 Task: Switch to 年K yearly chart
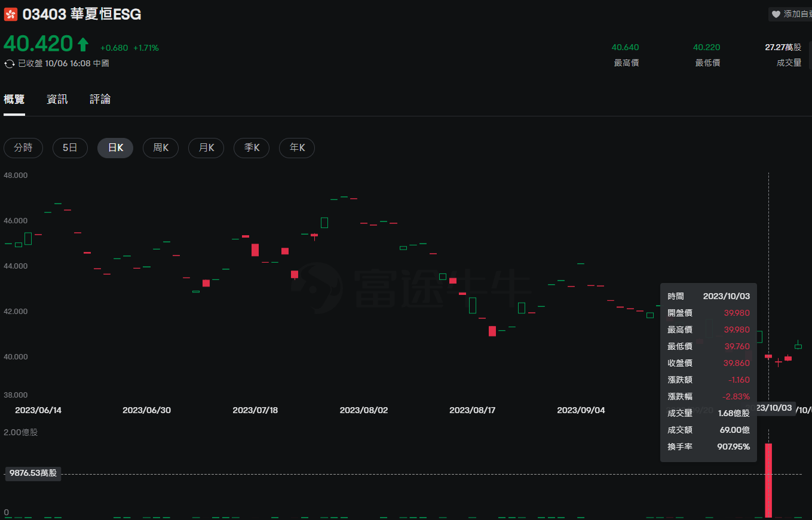click(297, 148)
